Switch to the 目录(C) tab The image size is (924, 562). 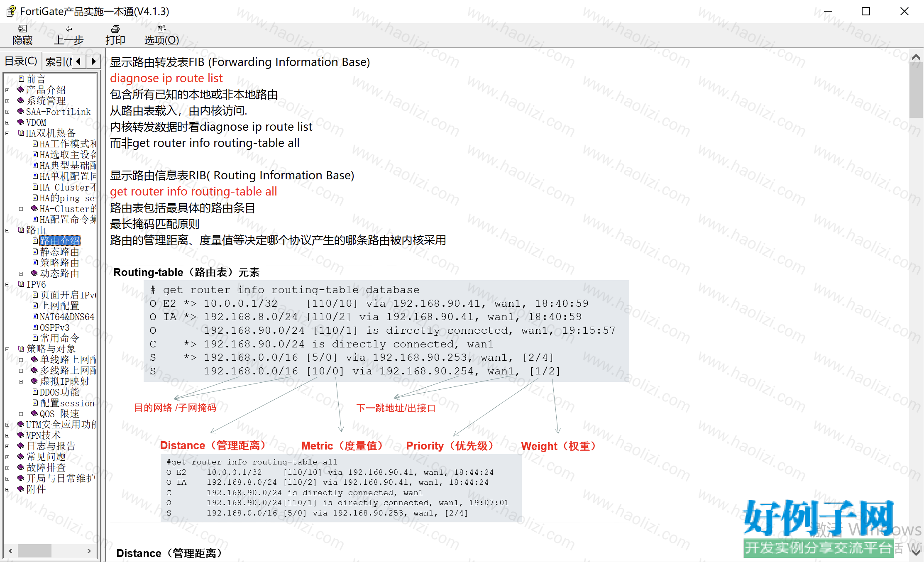21,61
